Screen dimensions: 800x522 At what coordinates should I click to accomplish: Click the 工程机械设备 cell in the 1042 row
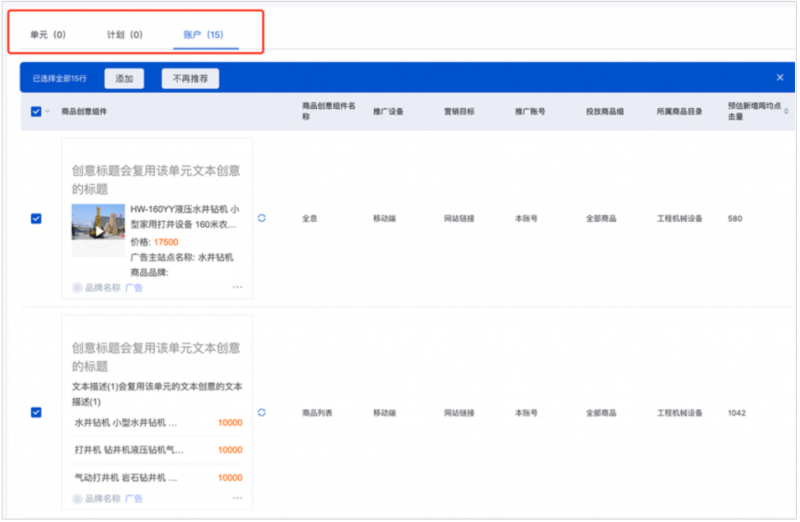point(680,412)
